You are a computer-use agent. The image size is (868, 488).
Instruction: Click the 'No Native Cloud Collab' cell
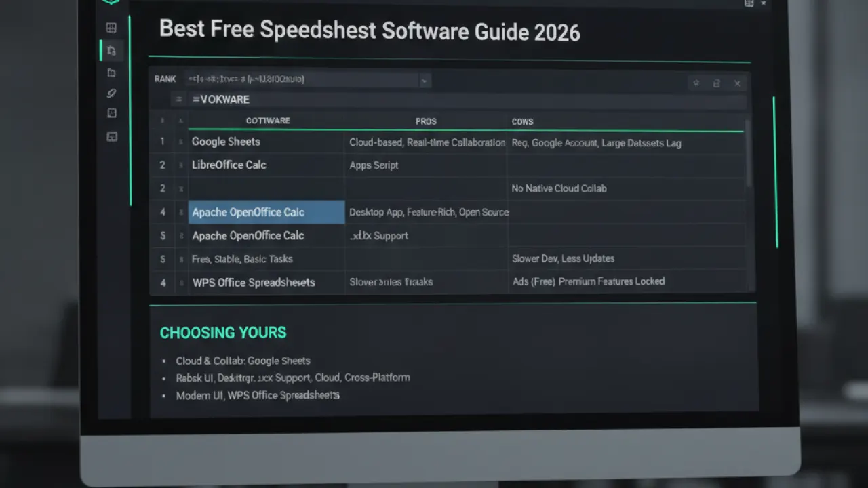627,188
